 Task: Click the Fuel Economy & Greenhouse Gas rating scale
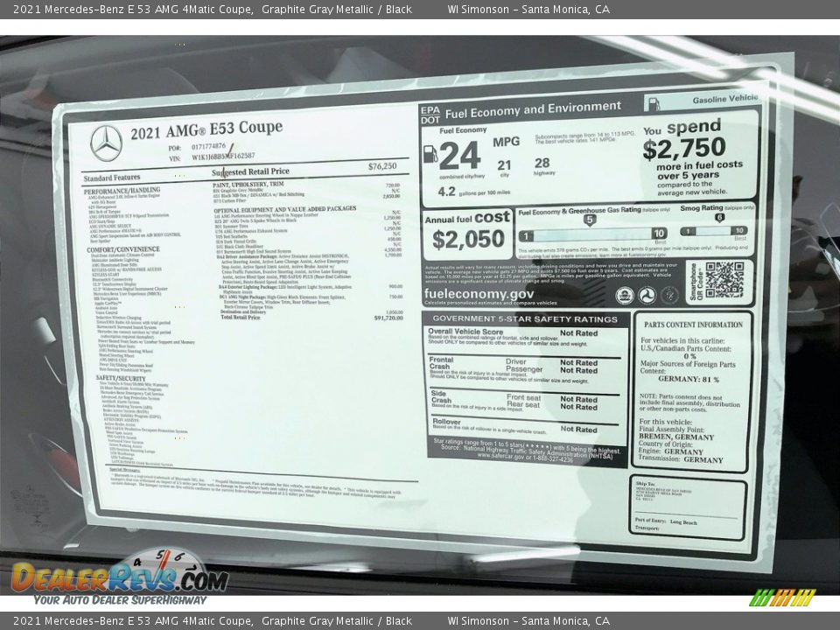pos(592,234)
